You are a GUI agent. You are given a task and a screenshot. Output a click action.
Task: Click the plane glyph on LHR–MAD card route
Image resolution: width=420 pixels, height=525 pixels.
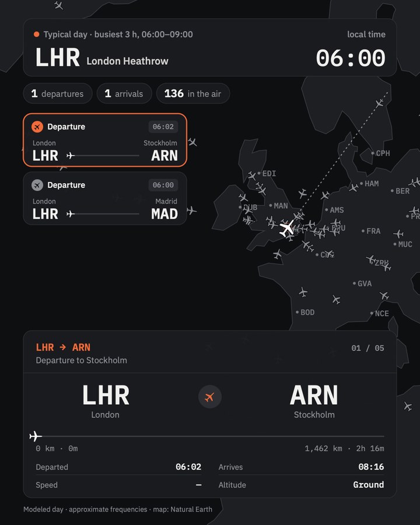71,214
